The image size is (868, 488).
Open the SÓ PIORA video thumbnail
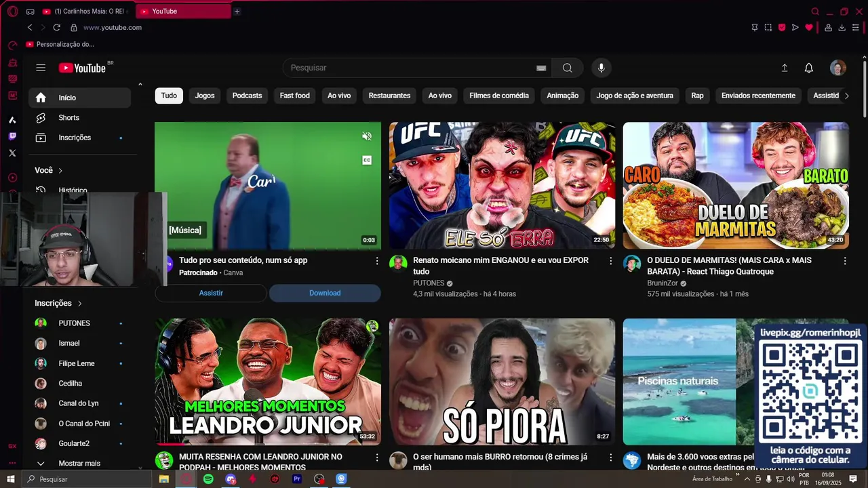502,382
